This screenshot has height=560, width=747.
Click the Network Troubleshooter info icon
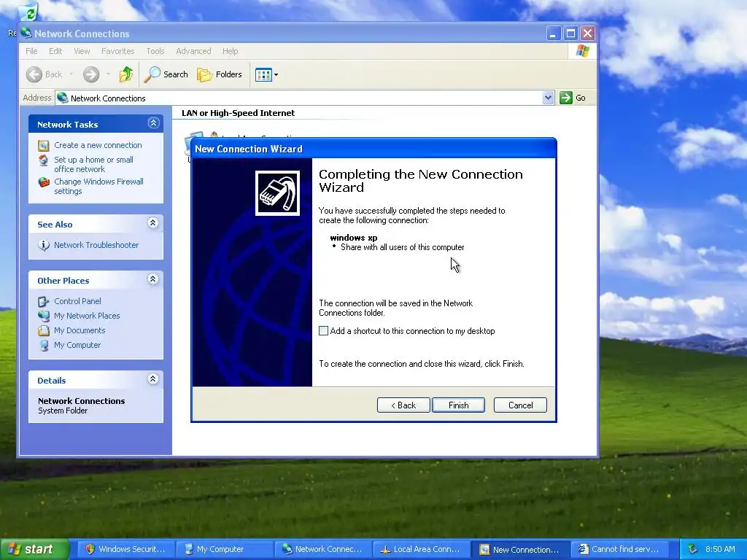point(43,245)
